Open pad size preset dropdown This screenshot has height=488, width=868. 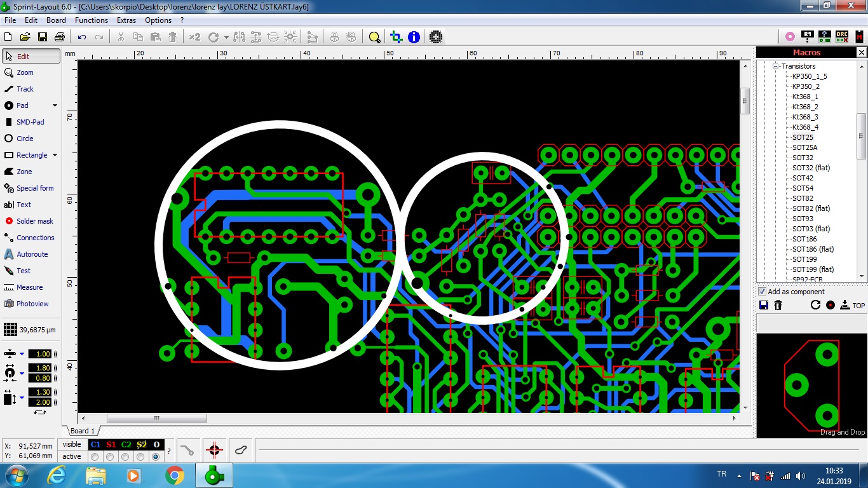tap(22, 373)
